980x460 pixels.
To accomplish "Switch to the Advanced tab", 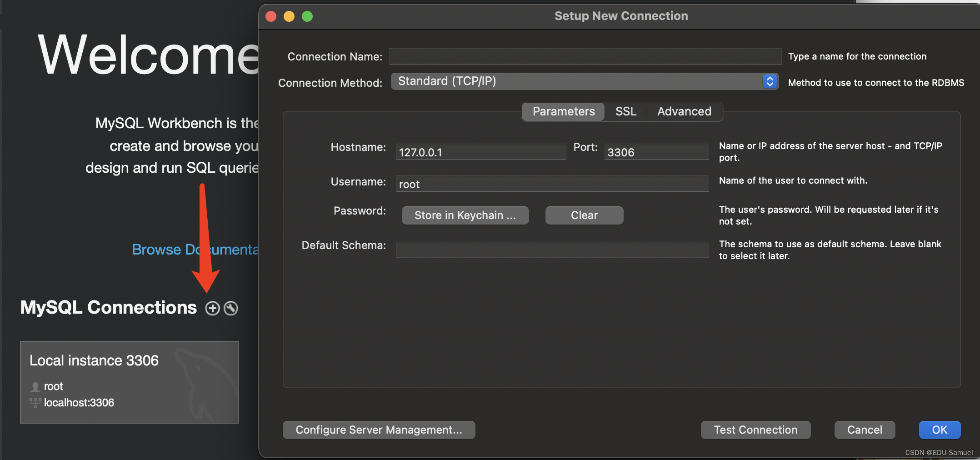I will tap(684, 111).
